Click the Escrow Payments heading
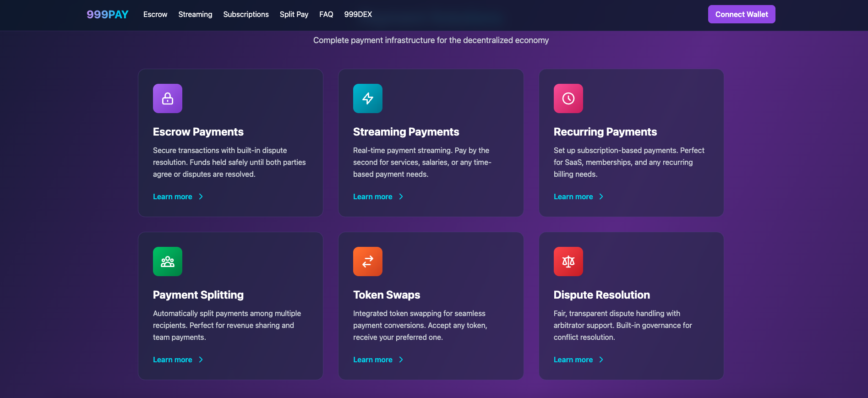This screenshot has width=868, height=398. point(198,132)
